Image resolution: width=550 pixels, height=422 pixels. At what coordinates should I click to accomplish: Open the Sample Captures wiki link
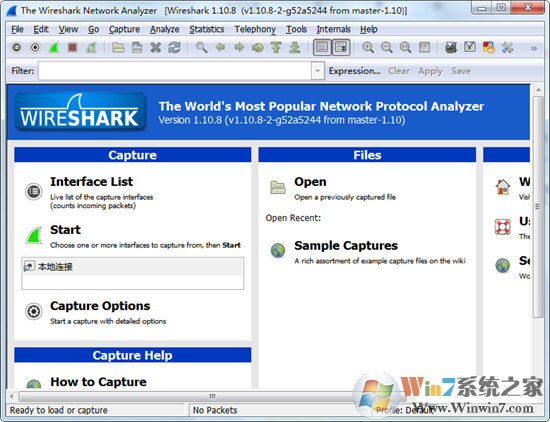click(346, 246)
